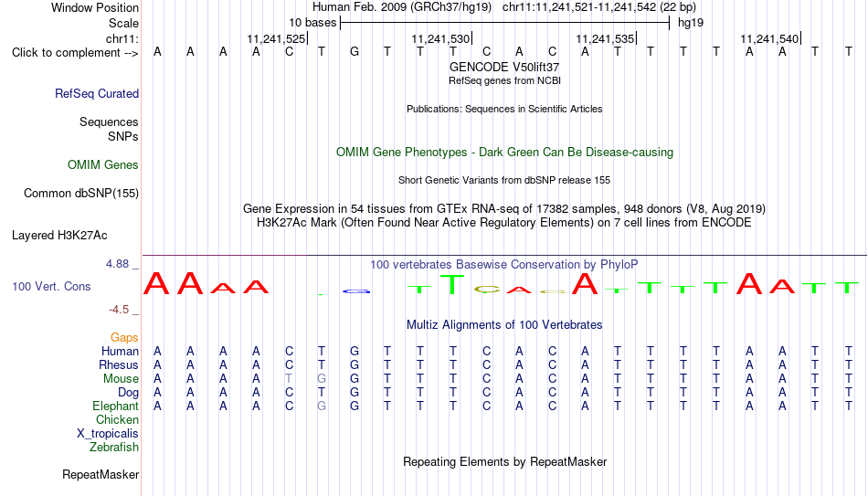Click the grayed G in Elephant row
868x496 pixels.
[322, 406]
